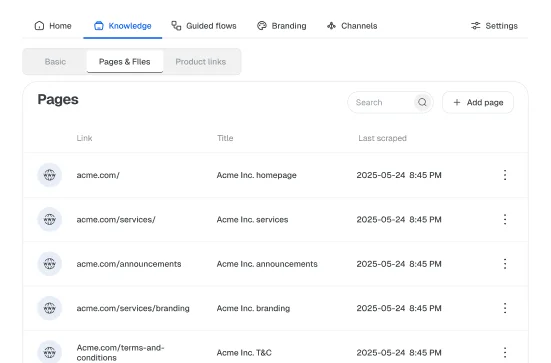Screen dimensions: 551x363
Task: Click the Home house icon
Action: 39,26
